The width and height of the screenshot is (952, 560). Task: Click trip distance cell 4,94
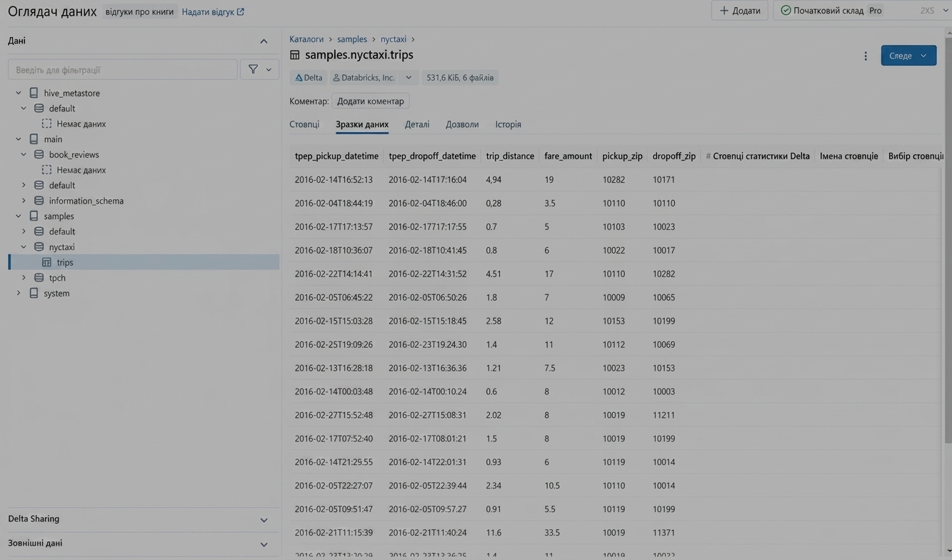[493, 179]
